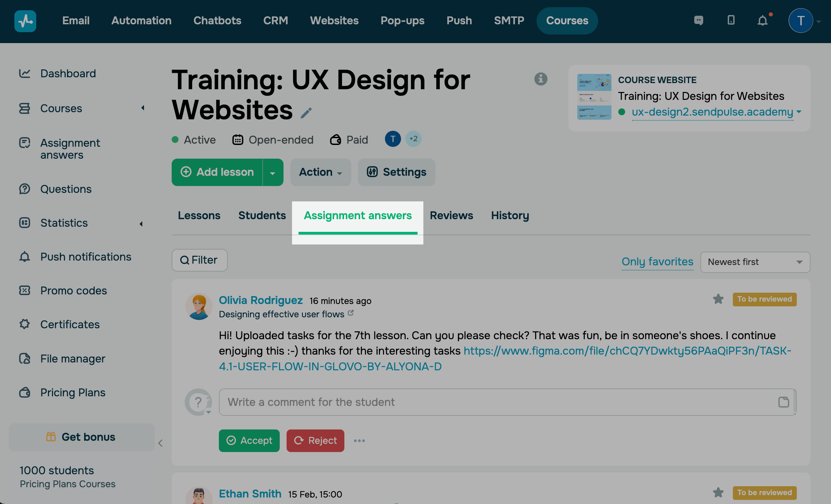
Task: Open the Newest first sort dropdown
Action: click(x=755, y=262)
